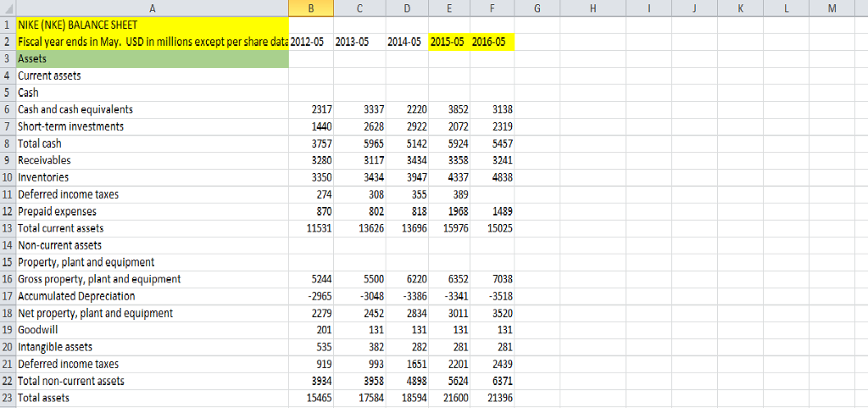
Task: Select row 1 header
Action: click(8, 25)
